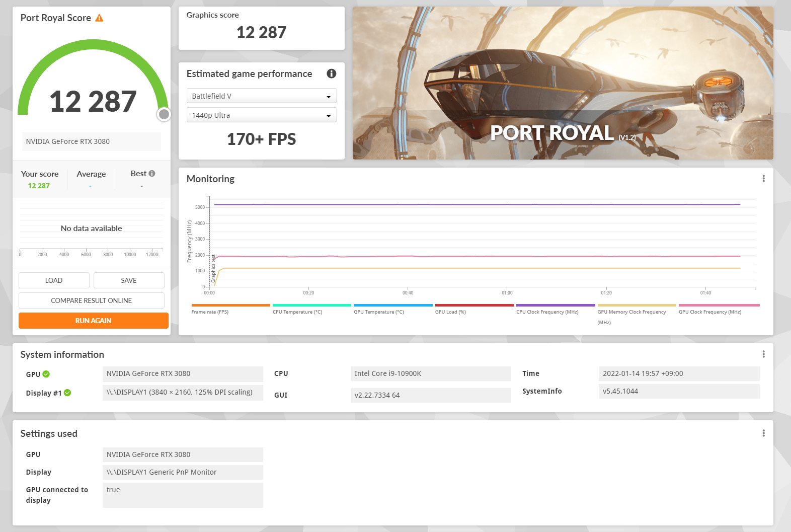The width and height of the screenshot is (791, 532).
Task: Click the LOAD button
Action: [x=54, y=280]
